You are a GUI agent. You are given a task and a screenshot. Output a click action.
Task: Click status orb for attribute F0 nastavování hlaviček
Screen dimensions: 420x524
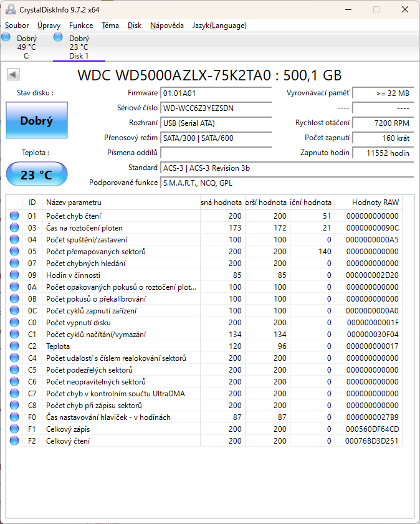point(14,417)
